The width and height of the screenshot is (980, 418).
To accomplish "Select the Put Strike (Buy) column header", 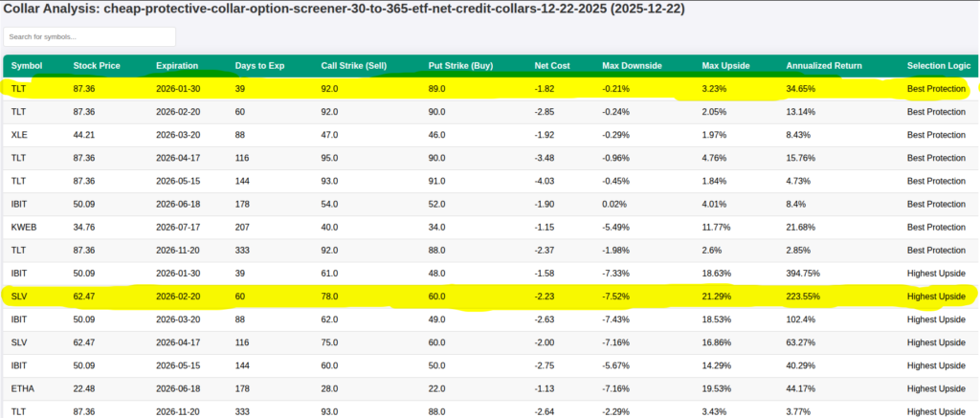I will pos(461,66).
